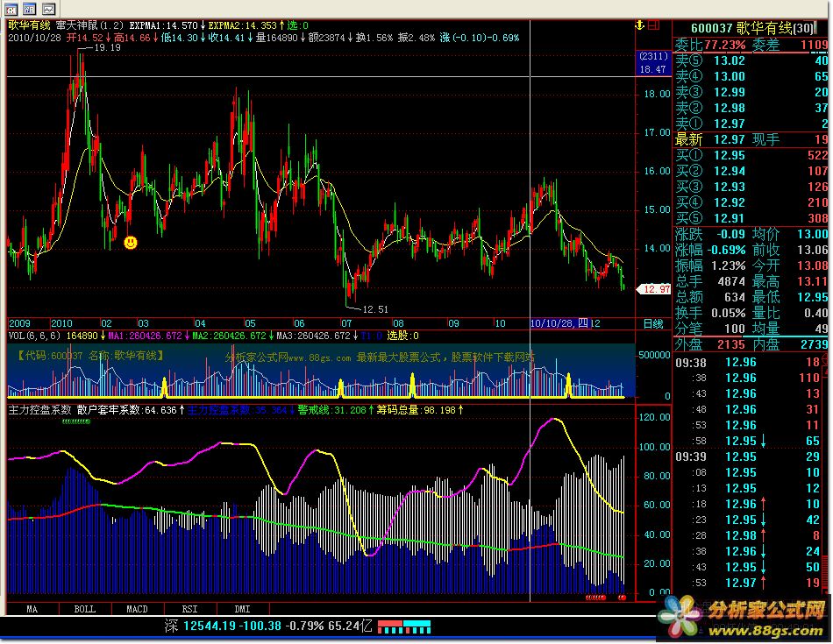Image resolution: width=833 pixels, height=644 pixels.
Task: Click the first toolbar icon at top left
Action: coord(11,9)
